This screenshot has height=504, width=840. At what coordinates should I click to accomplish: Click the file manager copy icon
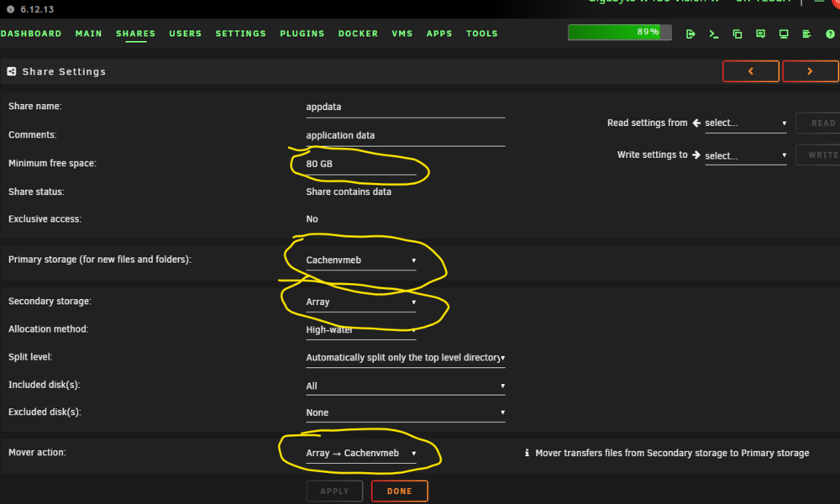click(738, 34)
